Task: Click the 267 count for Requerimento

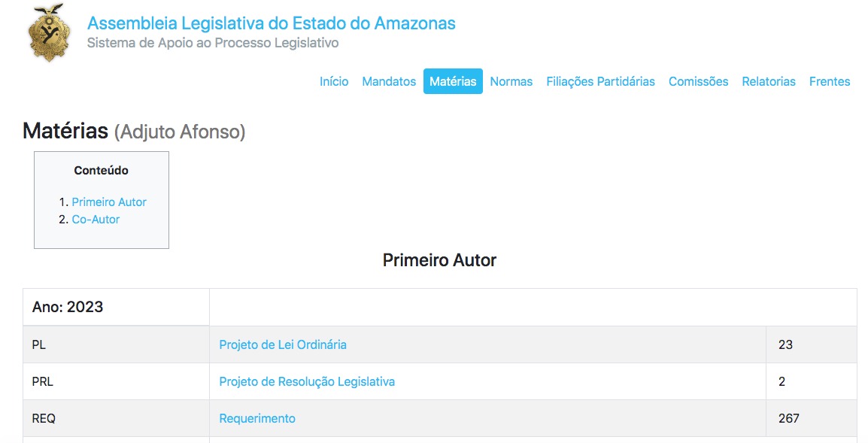Action: point(789,418)
